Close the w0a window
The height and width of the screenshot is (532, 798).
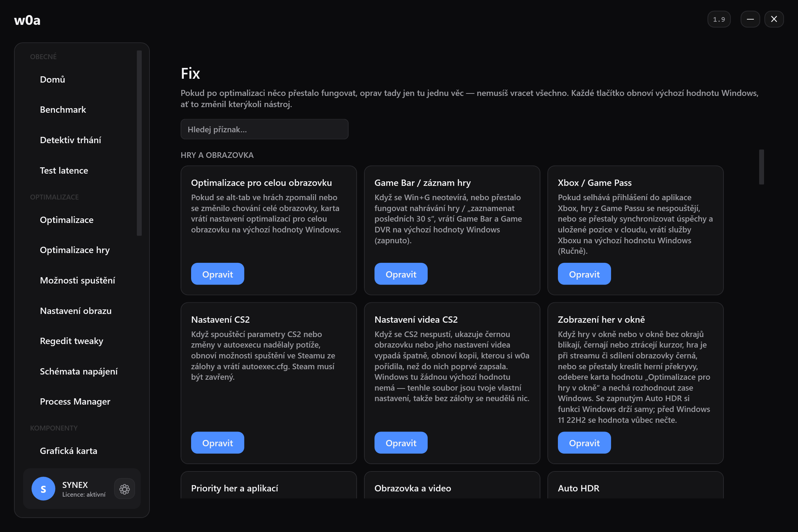click(774, 19)
